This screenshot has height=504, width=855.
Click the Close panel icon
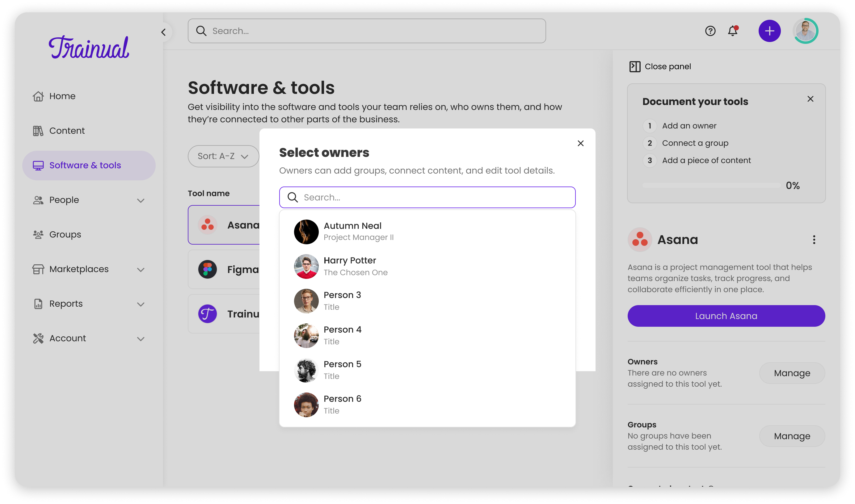pos(634,67)
